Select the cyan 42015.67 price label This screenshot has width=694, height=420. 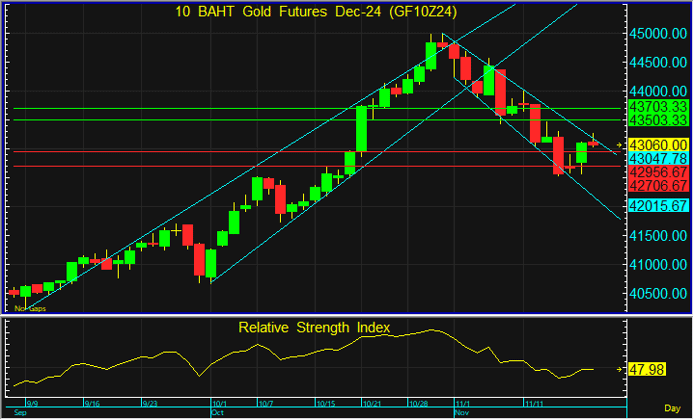657,205
